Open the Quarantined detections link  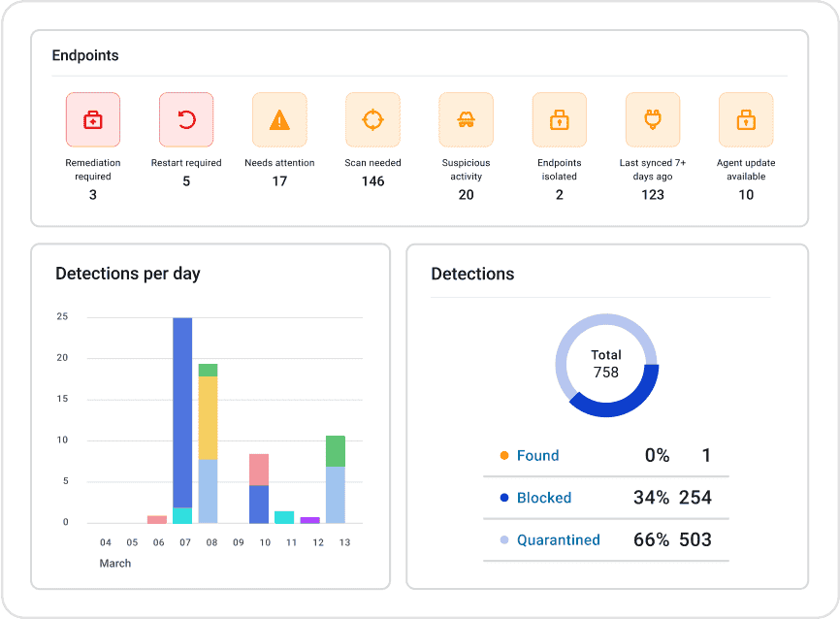(561, 538)
